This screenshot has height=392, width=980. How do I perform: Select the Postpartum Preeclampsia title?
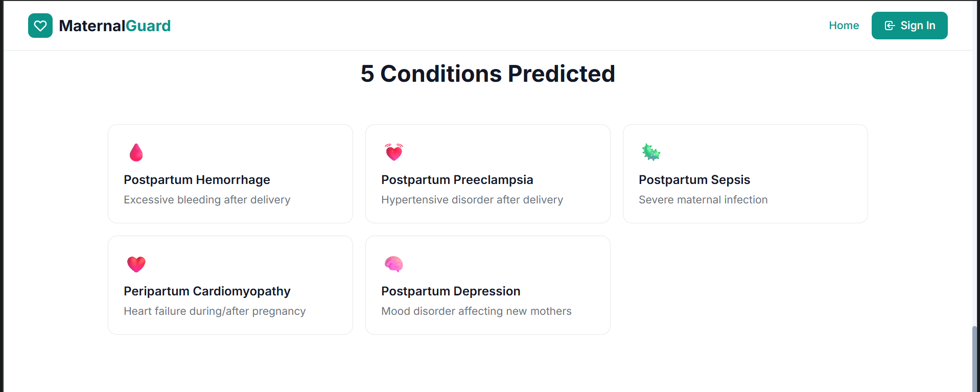pyautogui.click(x=457, y=180)
